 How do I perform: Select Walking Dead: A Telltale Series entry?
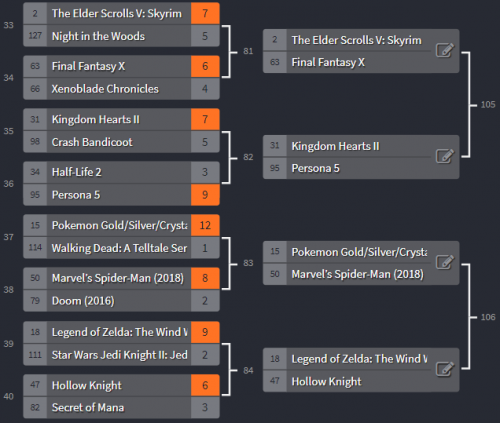[121, 248]
